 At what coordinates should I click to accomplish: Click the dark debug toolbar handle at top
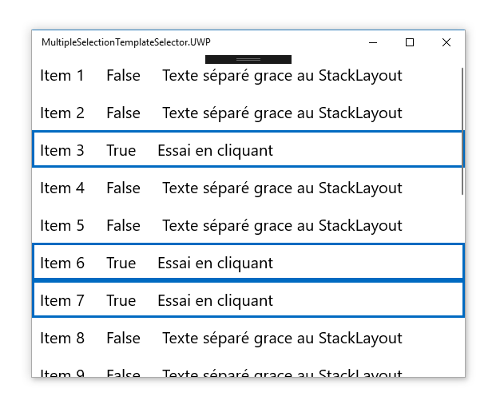click(248, 60)
